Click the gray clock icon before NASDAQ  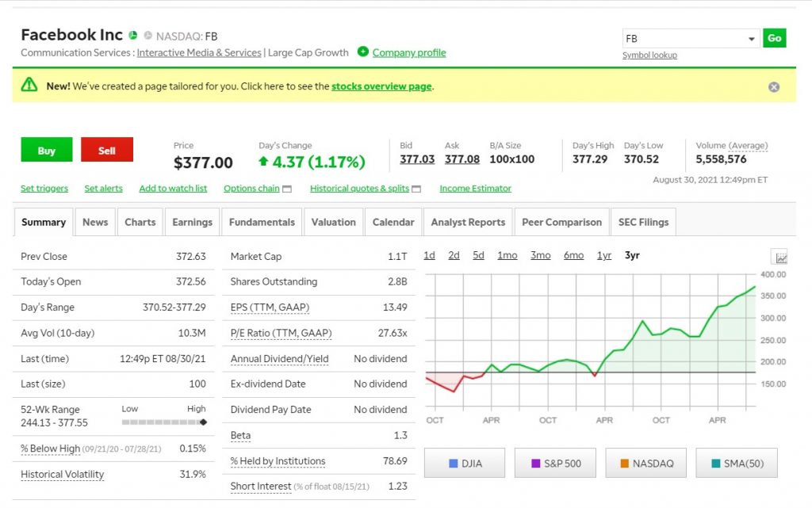(x=148, y=35)
